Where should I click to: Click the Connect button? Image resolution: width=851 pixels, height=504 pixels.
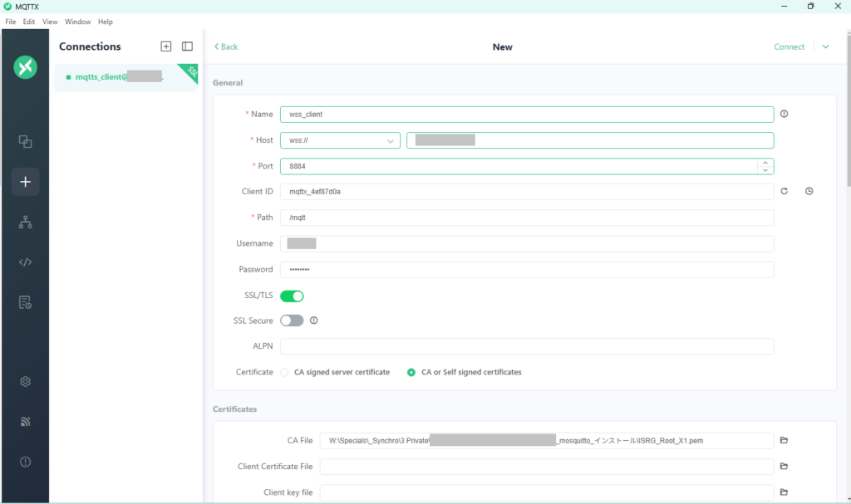click(789, 47)
